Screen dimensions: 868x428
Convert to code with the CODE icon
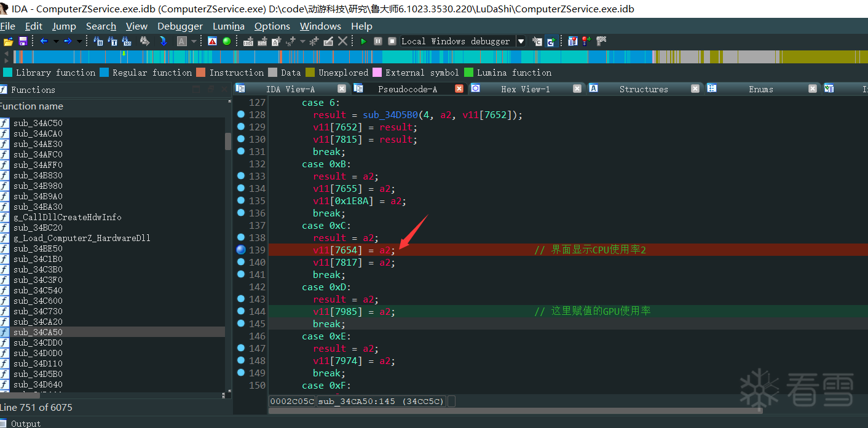(x=248, y=41)
